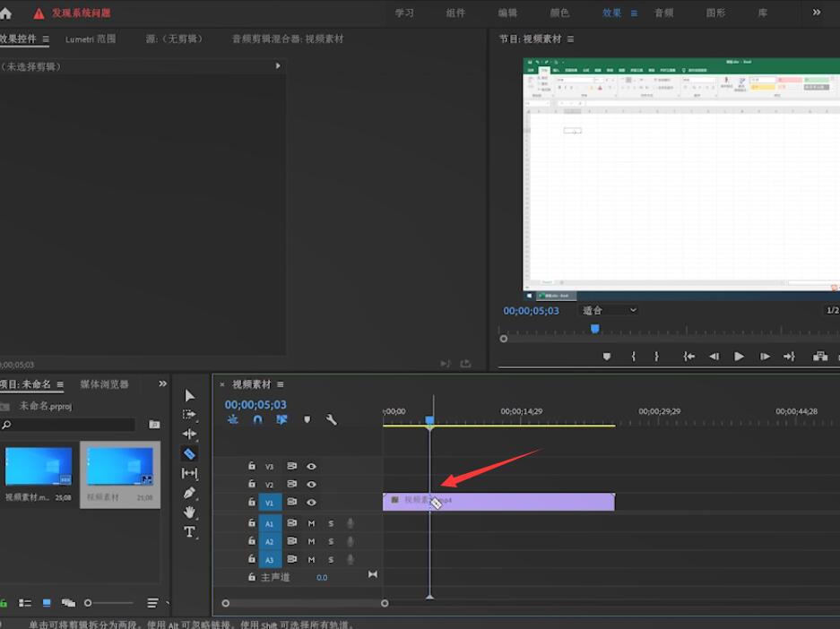840x629 pixels.
Task: Play the program monitor
Action: click(739, 357)
